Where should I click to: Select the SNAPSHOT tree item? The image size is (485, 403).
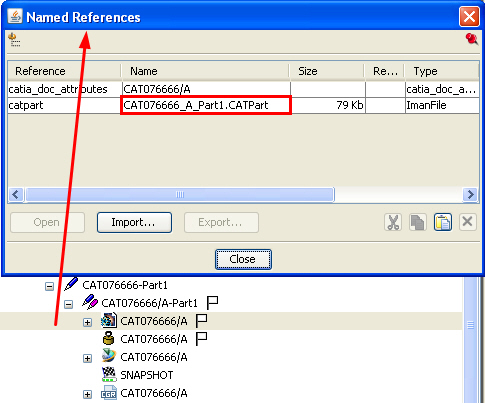pos(147,375)
